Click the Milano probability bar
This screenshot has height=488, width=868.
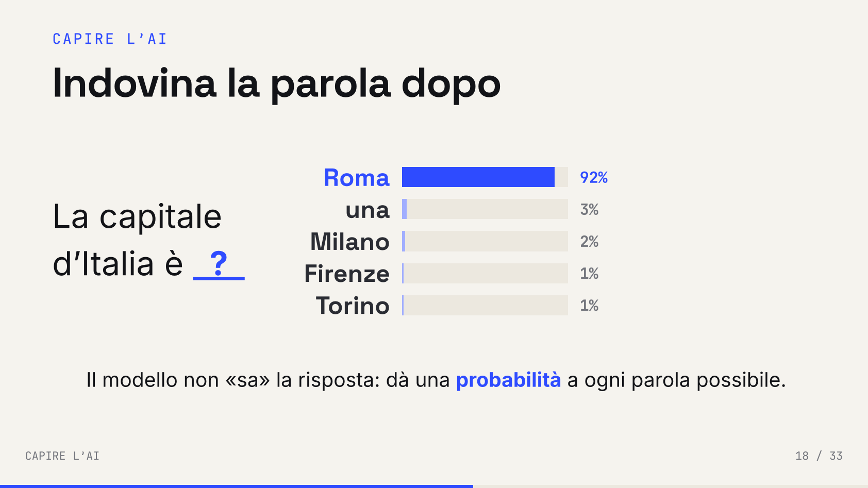485,241
